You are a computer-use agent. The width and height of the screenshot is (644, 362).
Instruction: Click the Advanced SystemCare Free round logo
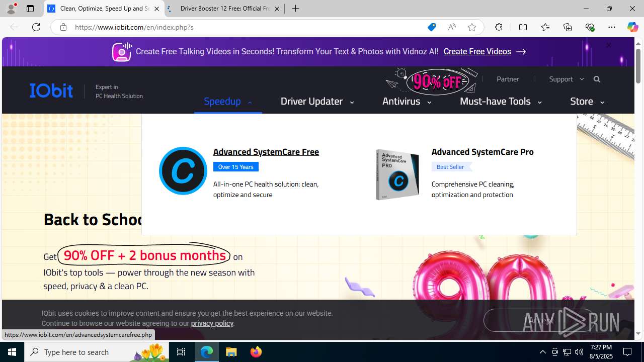[x=183, y=171]
